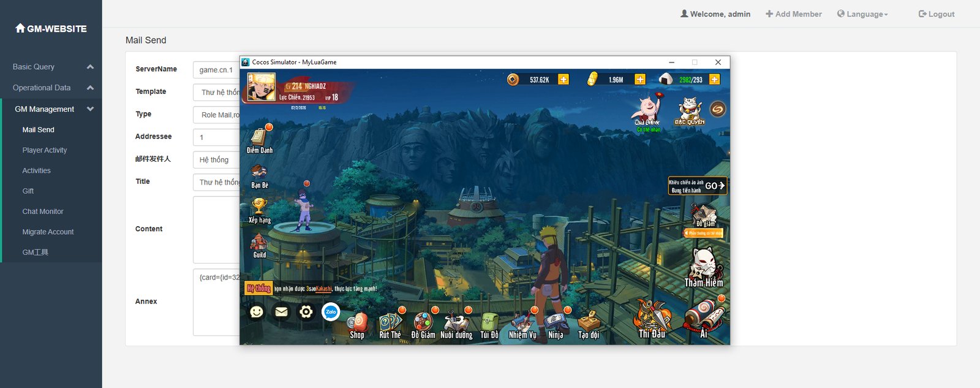The image size is (980, 388).
Task: Open the Ninja headband icon
Action: [x=556, y=324]
